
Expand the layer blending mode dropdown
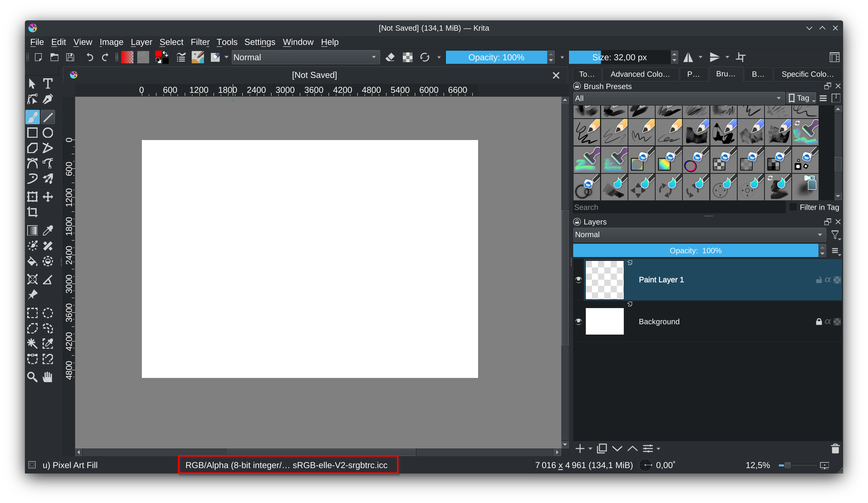tap(699, 235)
